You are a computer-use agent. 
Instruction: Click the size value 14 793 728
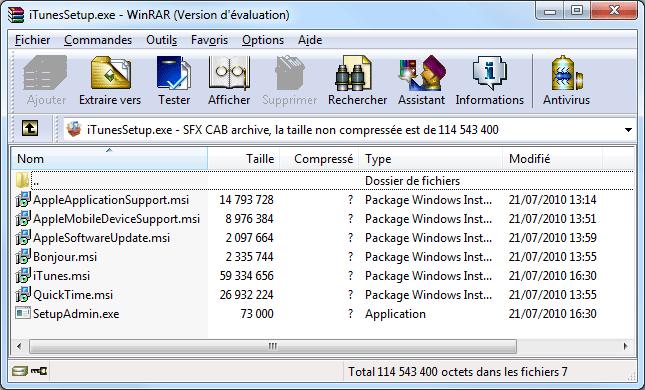coord(246,200)
